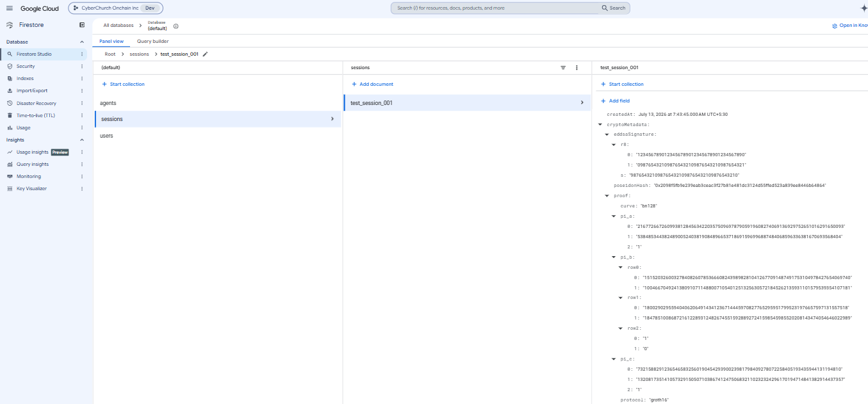
Task: Focus the resource search field
Action: tap(493, 8)
